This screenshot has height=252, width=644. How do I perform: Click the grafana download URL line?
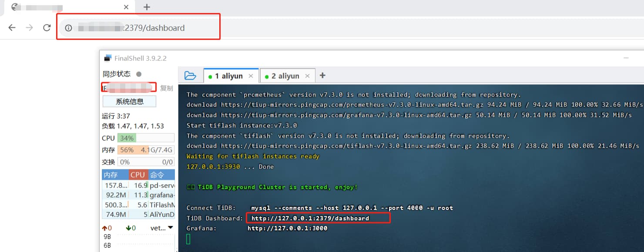tap(409, 115)
